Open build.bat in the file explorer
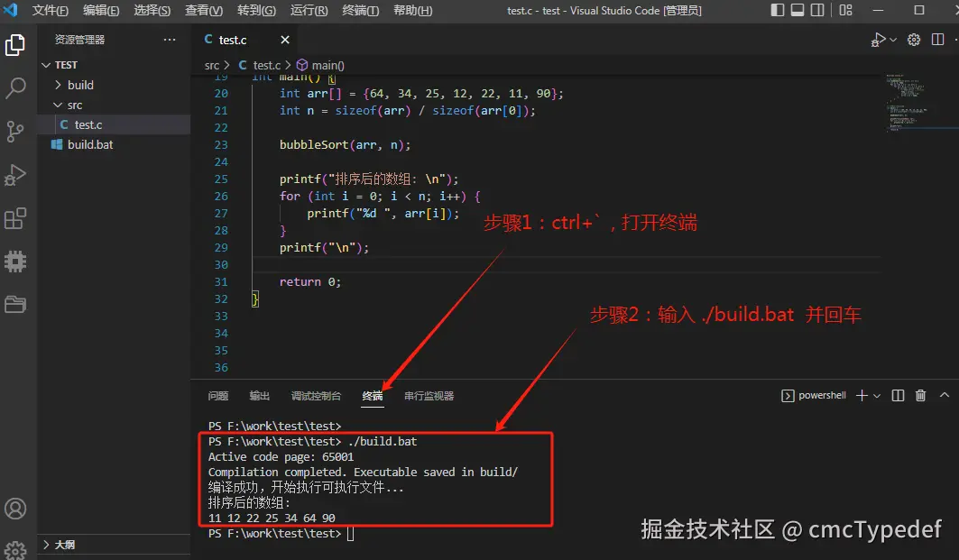The width and height of the screenshot is (959, 560). click(90, 144)
